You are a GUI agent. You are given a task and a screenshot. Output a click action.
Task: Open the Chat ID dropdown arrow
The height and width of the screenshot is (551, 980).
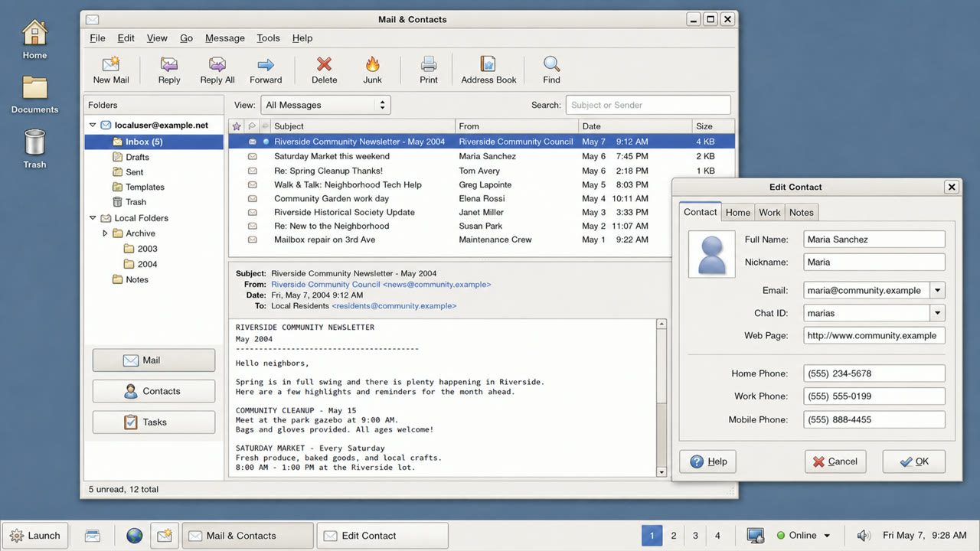pyautogui.click(x=938, y=313)
